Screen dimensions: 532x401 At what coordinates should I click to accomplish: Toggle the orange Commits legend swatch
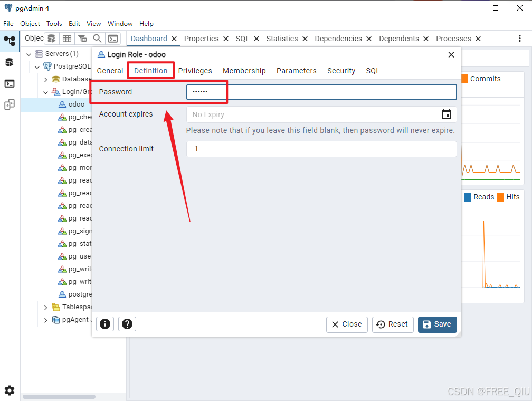tap(465, 79)
